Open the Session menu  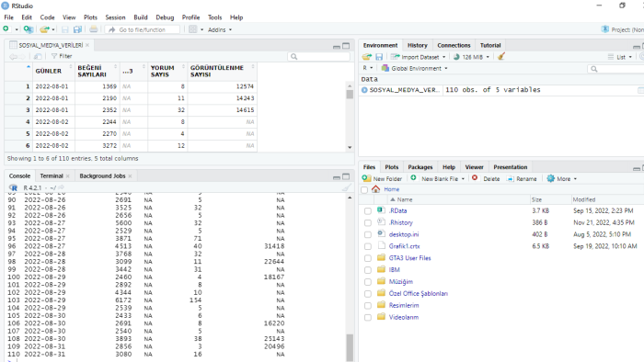coord(115,17)
